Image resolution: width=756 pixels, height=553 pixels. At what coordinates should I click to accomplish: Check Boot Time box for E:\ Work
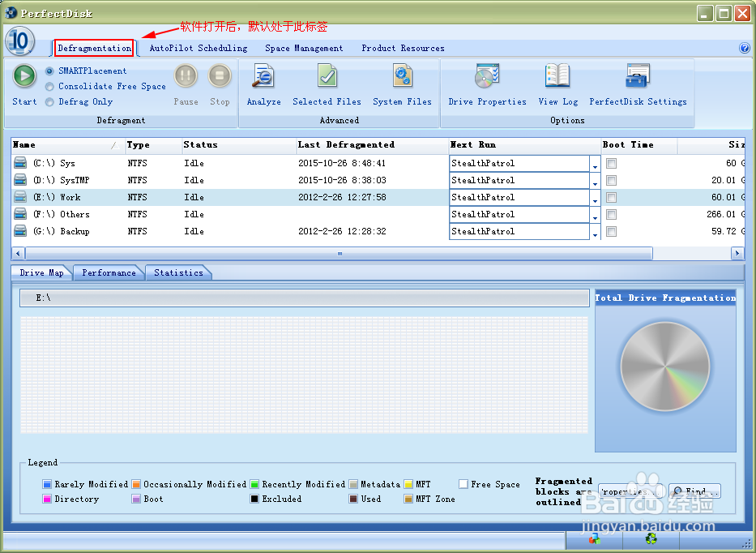tap(611, 197)
